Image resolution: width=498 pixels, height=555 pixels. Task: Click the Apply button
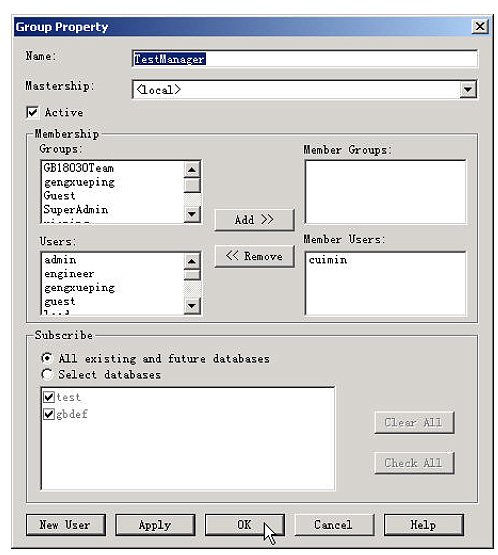click(x=155, y=525)
